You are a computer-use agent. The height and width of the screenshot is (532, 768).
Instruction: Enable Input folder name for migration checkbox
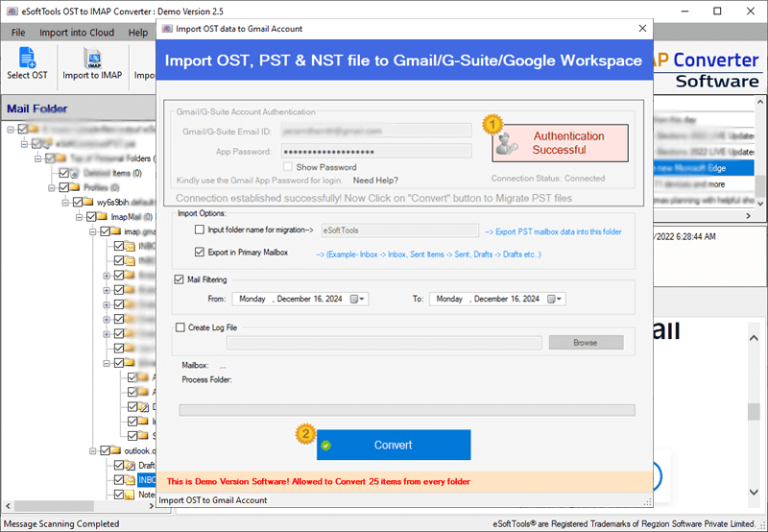tap(200, 230)
